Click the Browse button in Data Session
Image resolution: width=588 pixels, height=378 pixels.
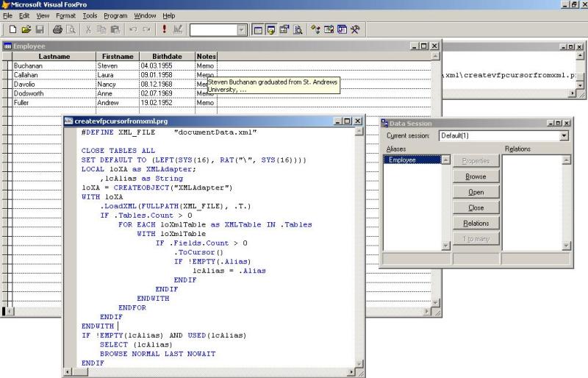coord(476,176)
